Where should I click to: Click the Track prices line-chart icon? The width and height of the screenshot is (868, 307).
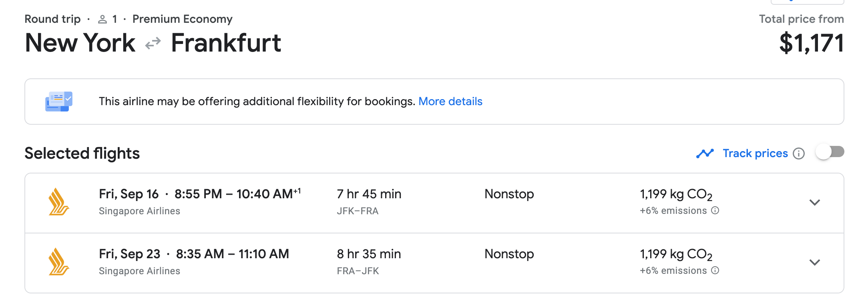pos(705,153)
